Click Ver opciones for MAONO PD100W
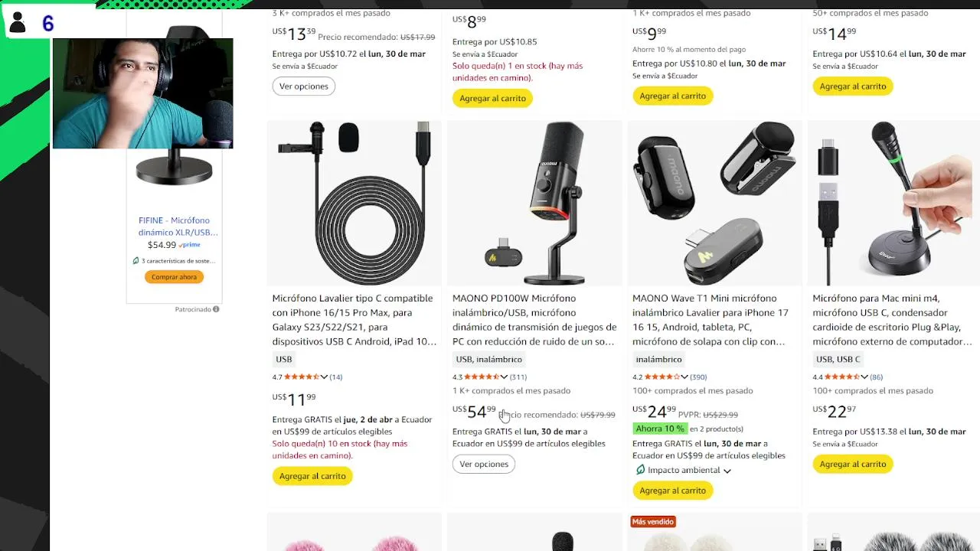980x551 pixels. (484, 464)
